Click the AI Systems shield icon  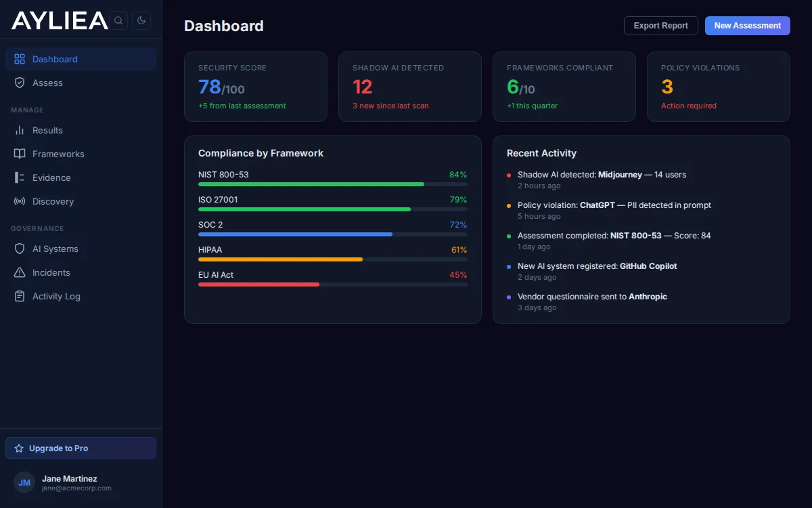[x=19, y=249]
